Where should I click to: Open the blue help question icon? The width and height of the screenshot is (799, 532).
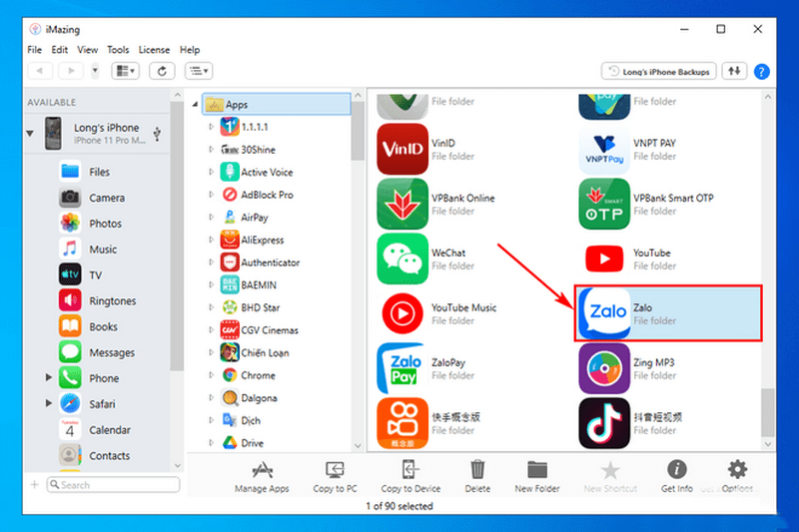(761, 72)
